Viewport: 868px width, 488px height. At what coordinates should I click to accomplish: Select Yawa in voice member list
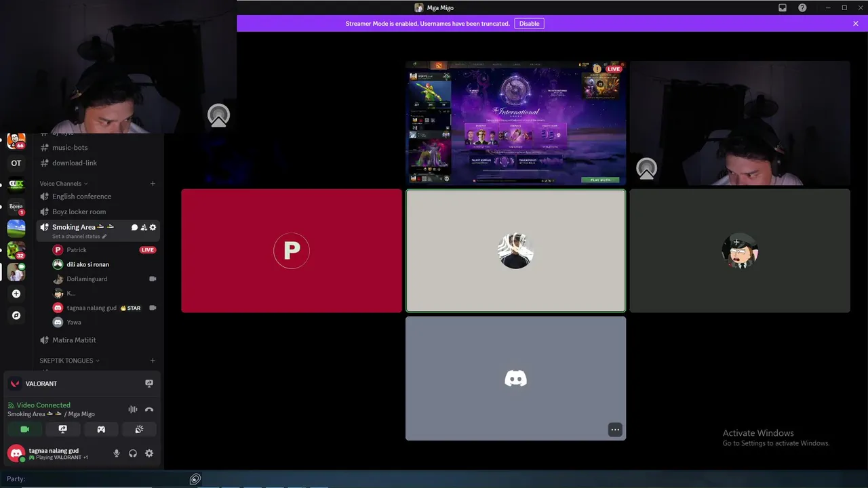(x=74, y=323)
